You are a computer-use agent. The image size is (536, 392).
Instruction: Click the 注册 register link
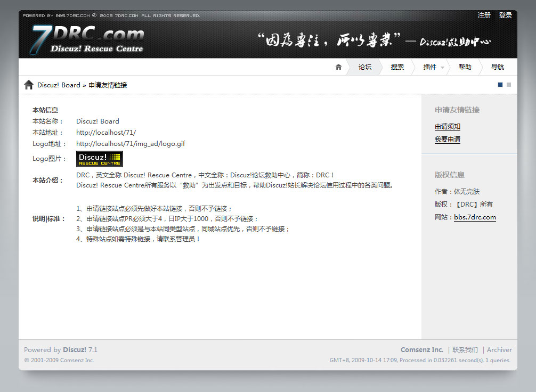[484, 15]
